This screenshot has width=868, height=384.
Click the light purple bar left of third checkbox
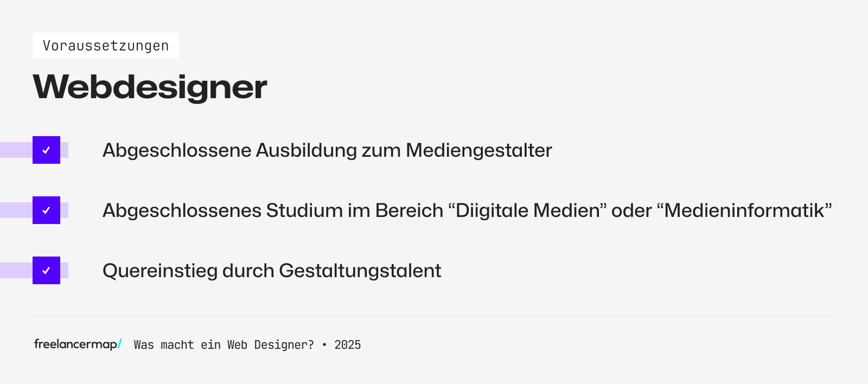click(x=15, y=271)
